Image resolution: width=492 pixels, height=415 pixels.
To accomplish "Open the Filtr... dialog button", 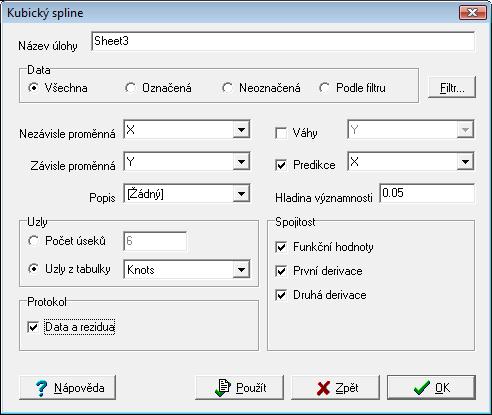I will (x=452, y=87).
